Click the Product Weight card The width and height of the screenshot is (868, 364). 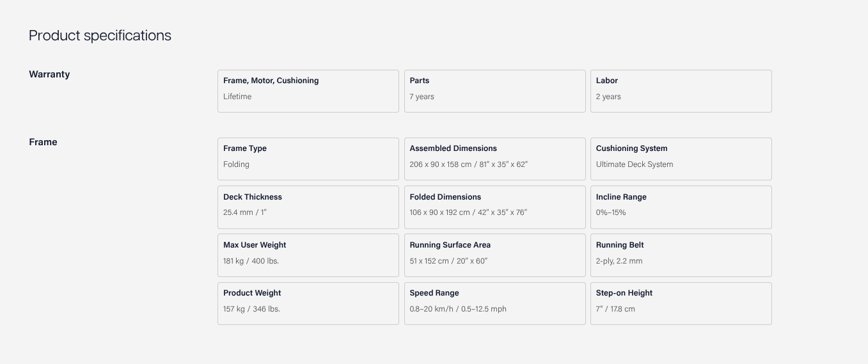click(x=308, y=303)
